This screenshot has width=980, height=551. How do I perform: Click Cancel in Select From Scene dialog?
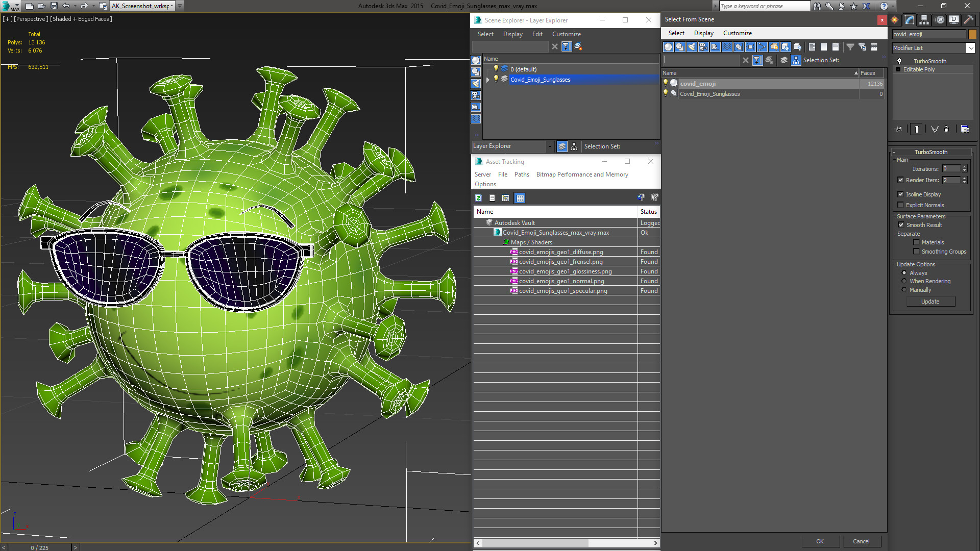tap(861, 541)
